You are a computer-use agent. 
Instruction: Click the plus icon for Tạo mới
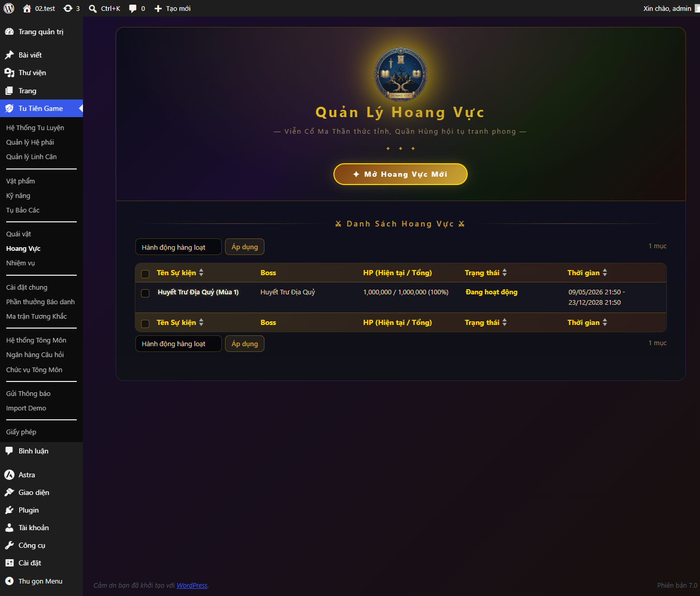click(x=158, y=8)
